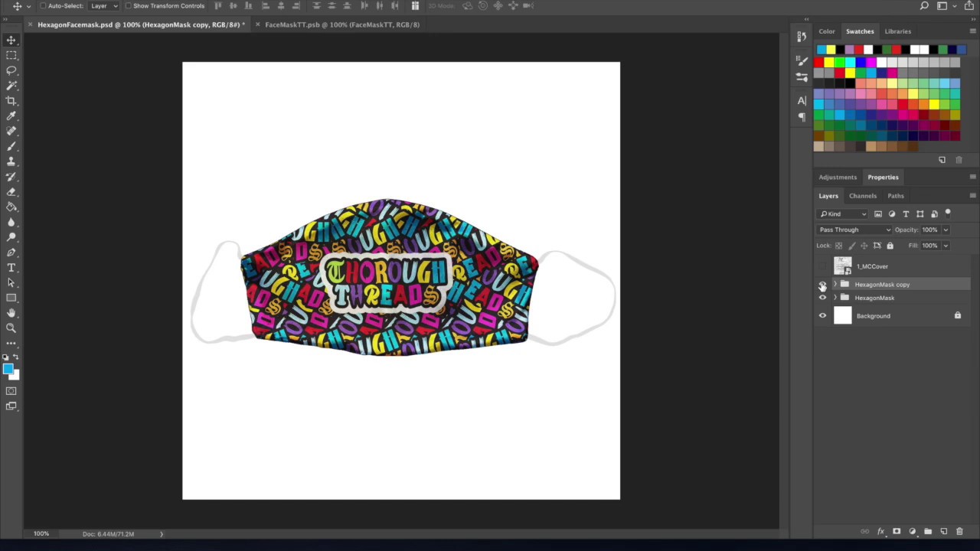Click the Share document icon
Screen dimensions: 980x551
pyautogui.click(x=968, y=6)
